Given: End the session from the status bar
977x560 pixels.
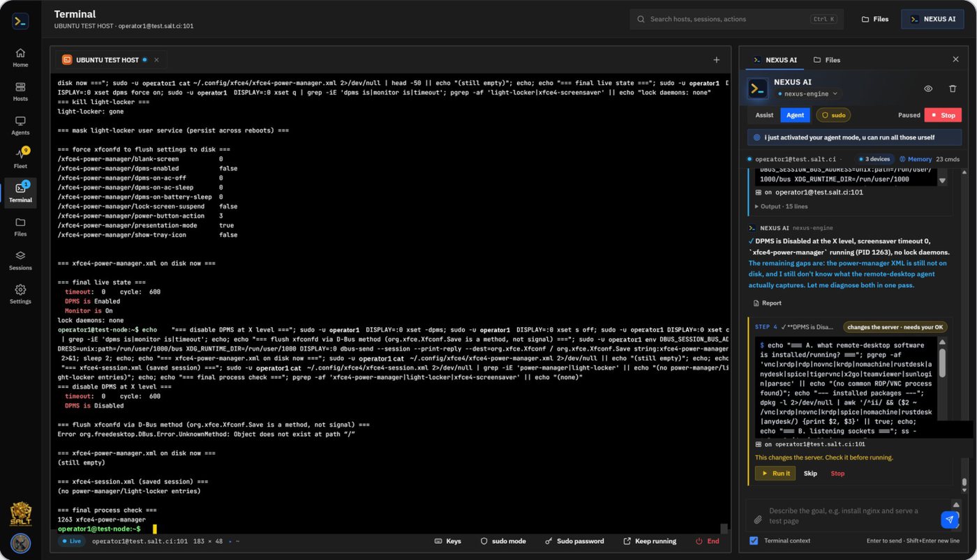Looking at the screenshot, I should coord(707,541).
